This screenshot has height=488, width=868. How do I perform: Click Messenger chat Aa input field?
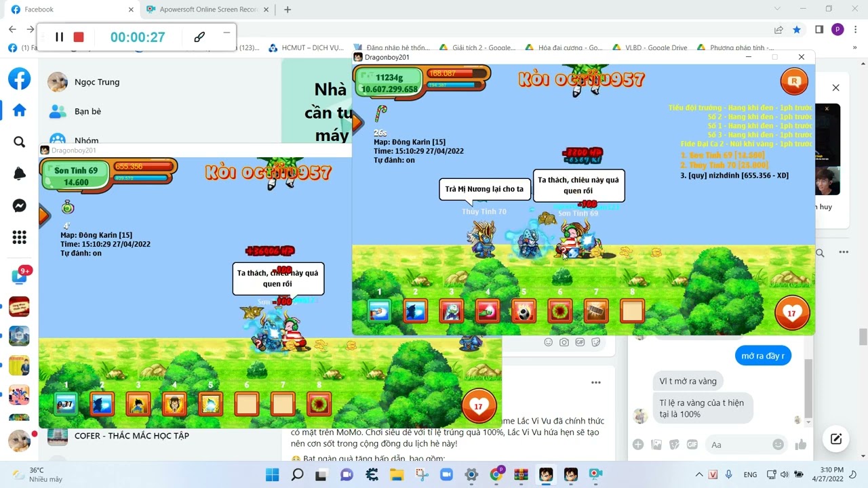[x=745, y=445]
